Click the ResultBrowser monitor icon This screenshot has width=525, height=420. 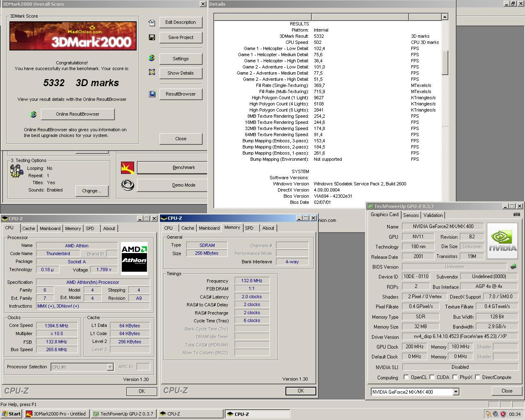point(152,94)
